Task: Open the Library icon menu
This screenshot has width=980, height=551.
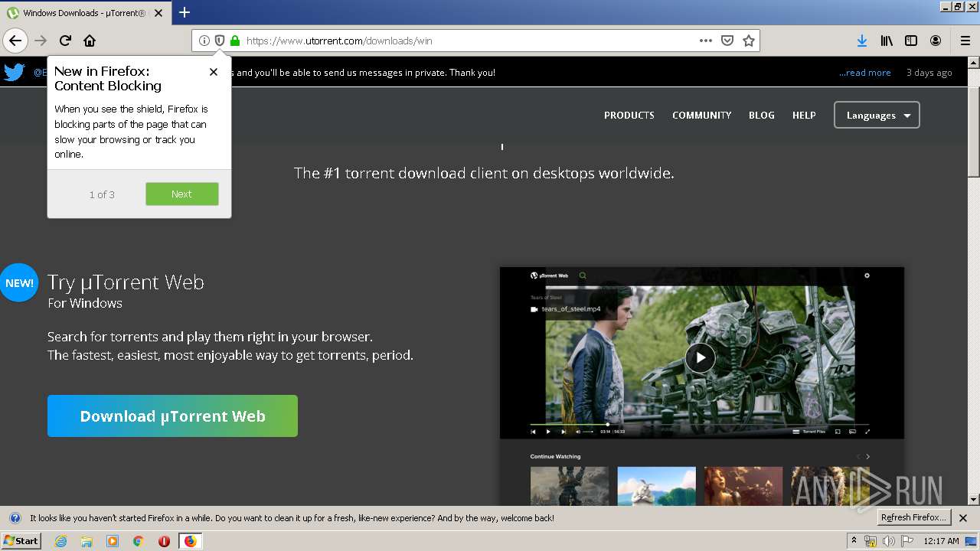Action: [x=887, y=41]
